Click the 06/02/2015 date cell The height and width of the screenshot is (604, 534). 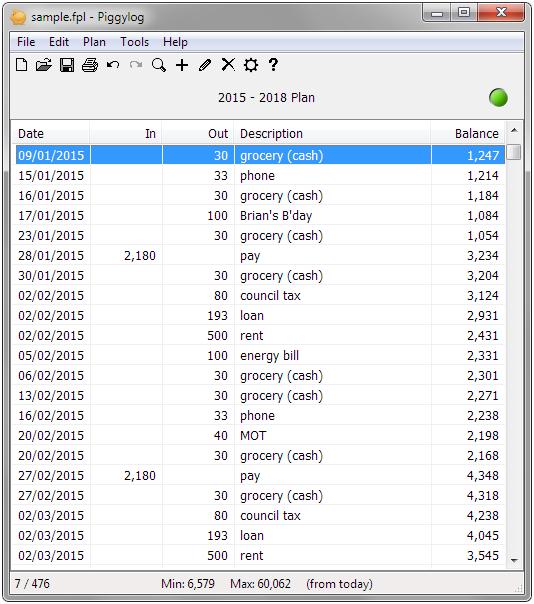pos(51,376)
